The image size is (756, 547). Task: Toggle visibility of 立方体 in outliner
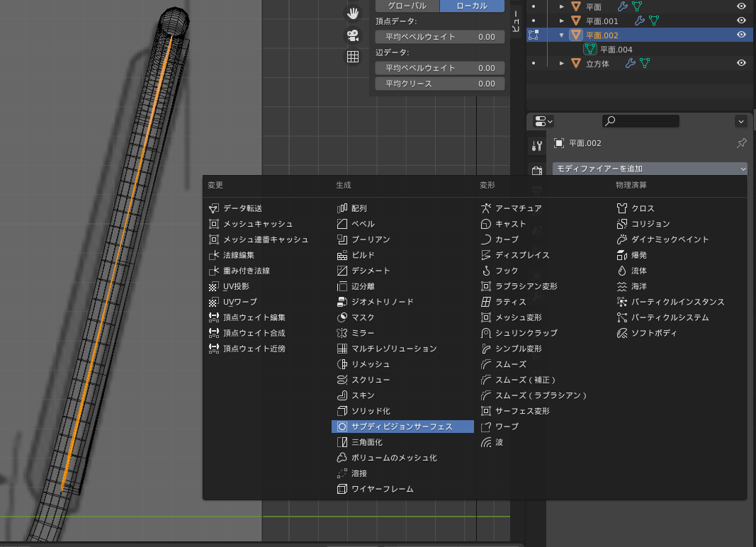741,63
